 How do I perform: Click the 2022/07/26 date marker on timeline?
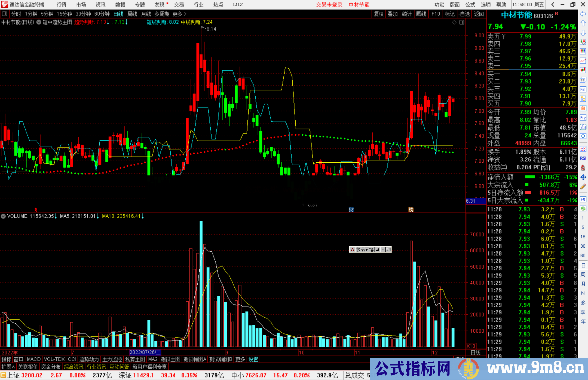145,352
